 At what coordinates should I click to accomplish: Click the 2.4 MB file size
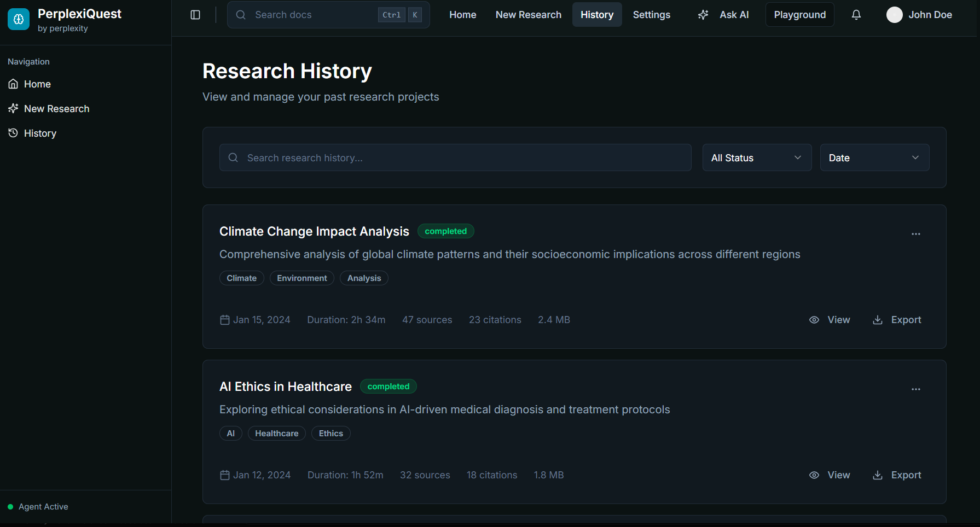pyautogui.click(x=554, y=320)
